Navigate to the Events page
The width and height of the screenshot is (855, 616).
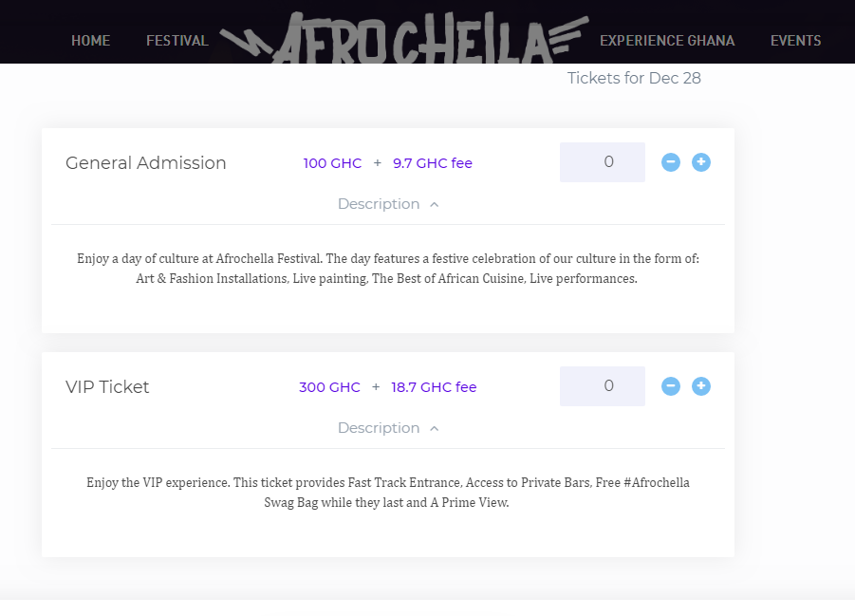[795, 41]
